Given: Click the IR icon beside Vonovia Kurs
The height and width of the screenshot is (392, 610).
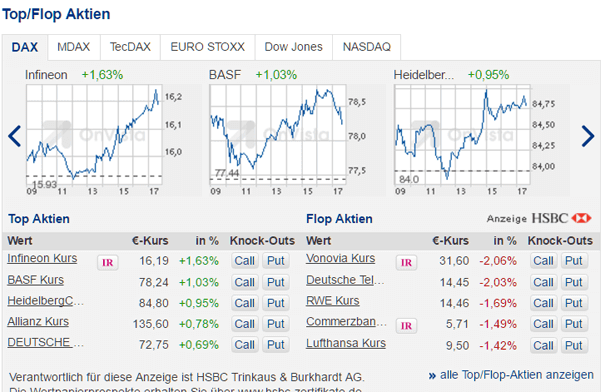Looking at the screenshot, I should click(x=406, y=262).
